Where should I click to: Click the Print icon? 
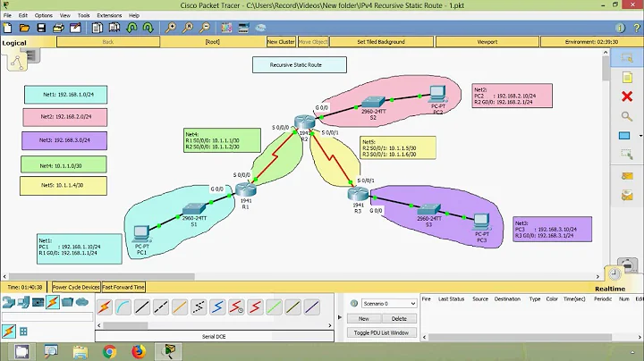coord(58,28)
